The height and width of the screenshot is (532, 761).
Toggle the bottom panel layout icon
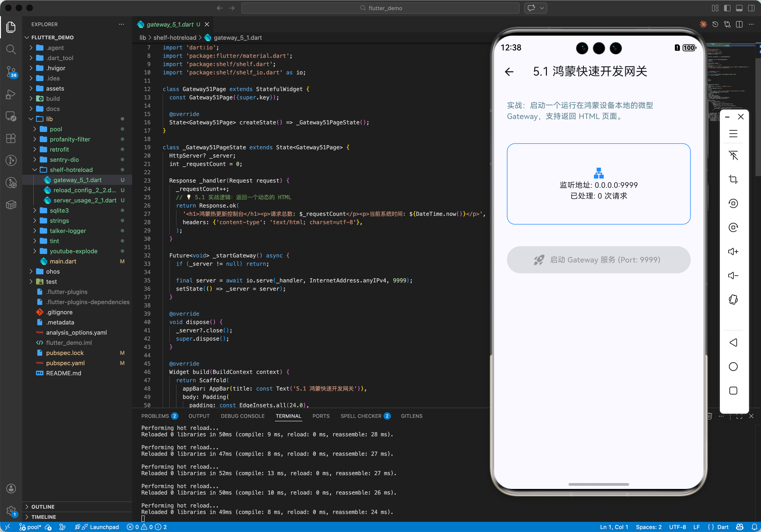tap(739, 8)
